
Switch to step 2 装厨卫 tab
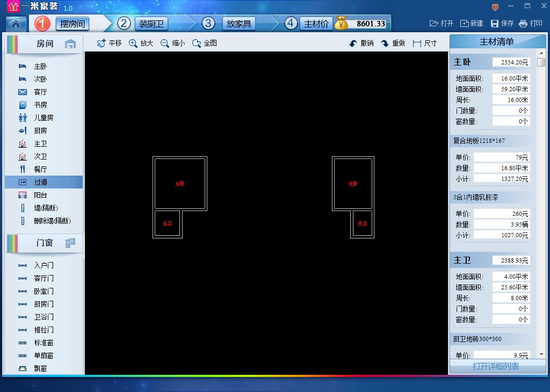(x=151, y=24)
